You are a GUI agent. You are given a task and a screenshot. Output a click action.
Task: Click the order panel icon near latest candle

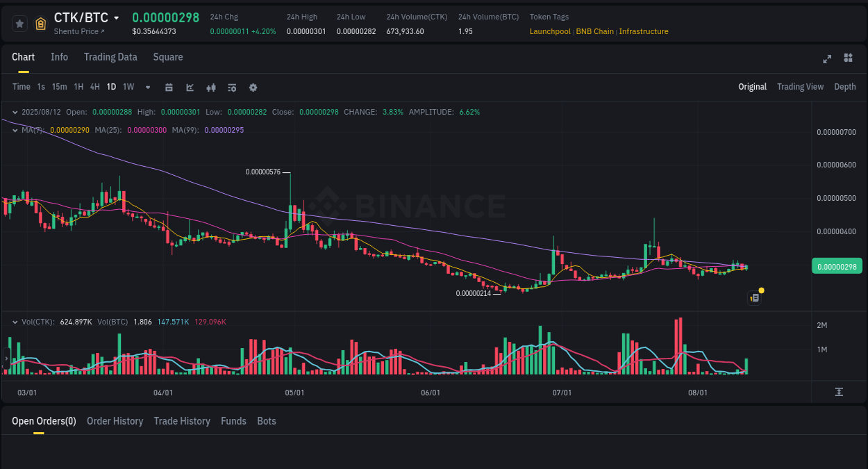[x=755, y=297]
